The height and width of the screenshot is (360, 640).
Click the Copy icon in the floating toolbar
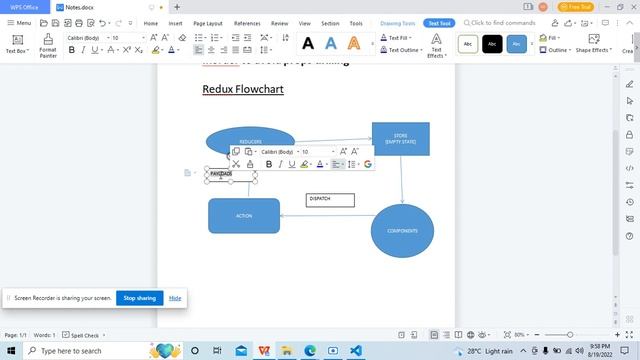pyautogui.click(x=236, y=152)
